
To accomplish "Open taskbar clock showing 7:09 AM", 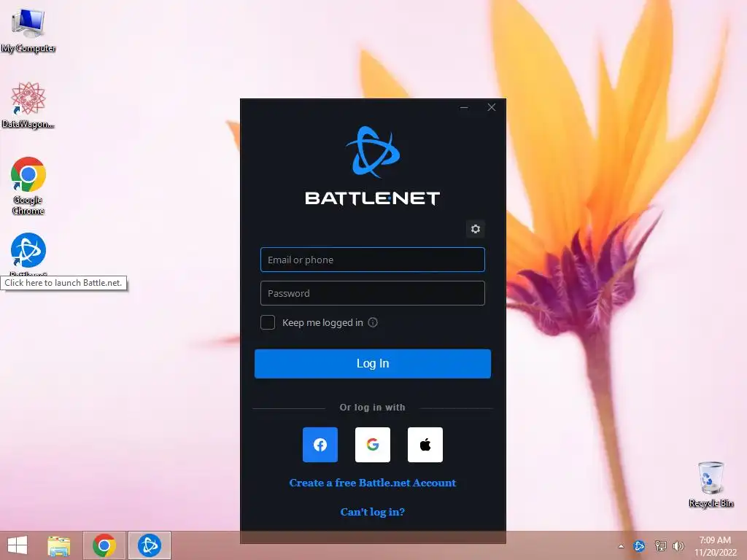I will coord(715,546).
